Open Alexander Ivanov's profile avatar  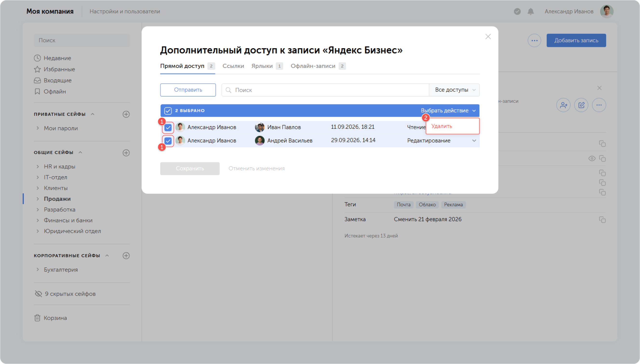coord(607,12)
